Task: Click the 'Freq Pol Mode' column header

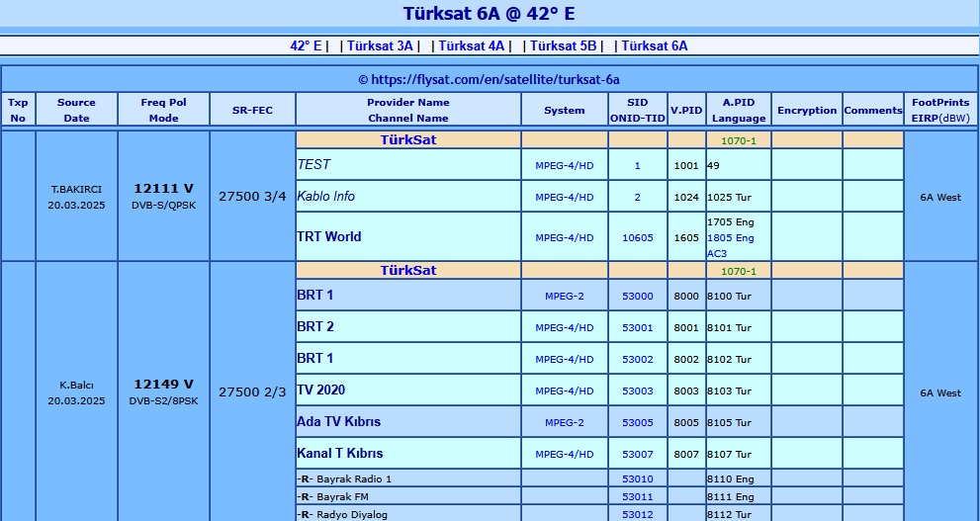Action: [164, 110]
